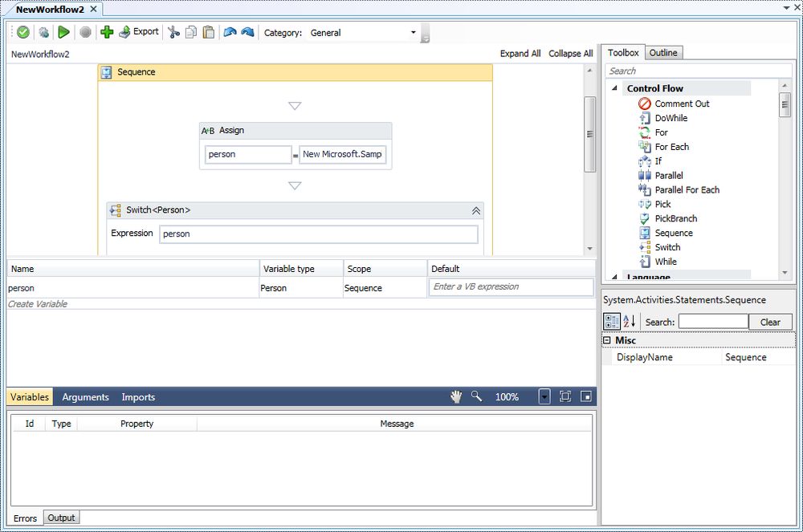Screen dimensions: 803x532
Task: Click the drop triangle below Assign
Action: tap(295, 185)
